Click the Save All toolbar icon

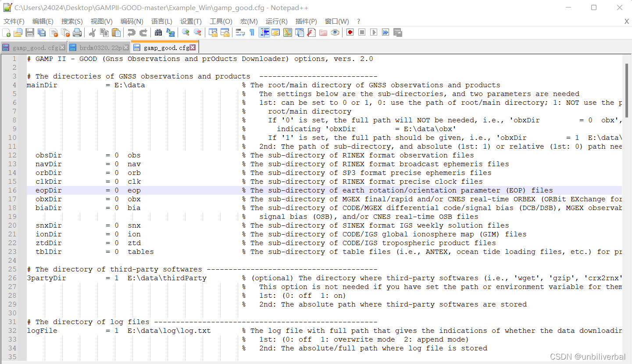(x=42, y=32)
